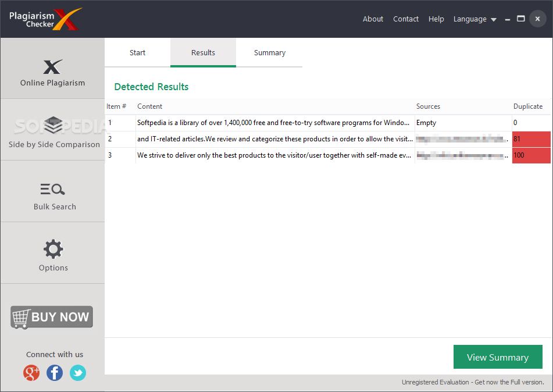The height and width of the screenshot is (392, 553).
Task: Click the View Summary button
Action: (x=498, y=357)
